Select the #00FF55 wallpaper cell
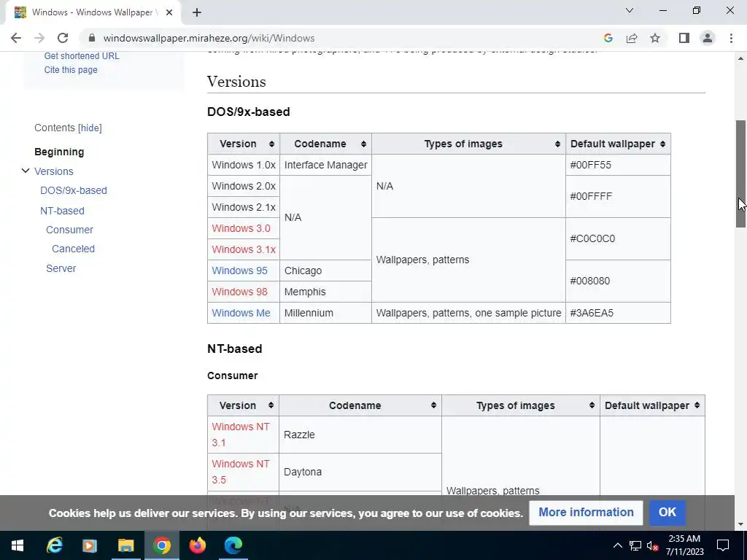Viewport: 747px width, 560px height. point(618,165)
